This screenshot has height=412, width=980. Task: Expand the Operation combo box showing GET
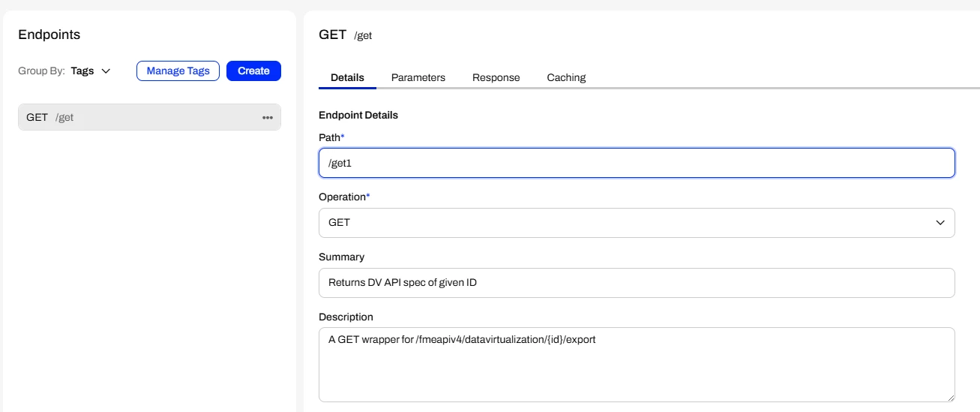click(x=636, y=223)
